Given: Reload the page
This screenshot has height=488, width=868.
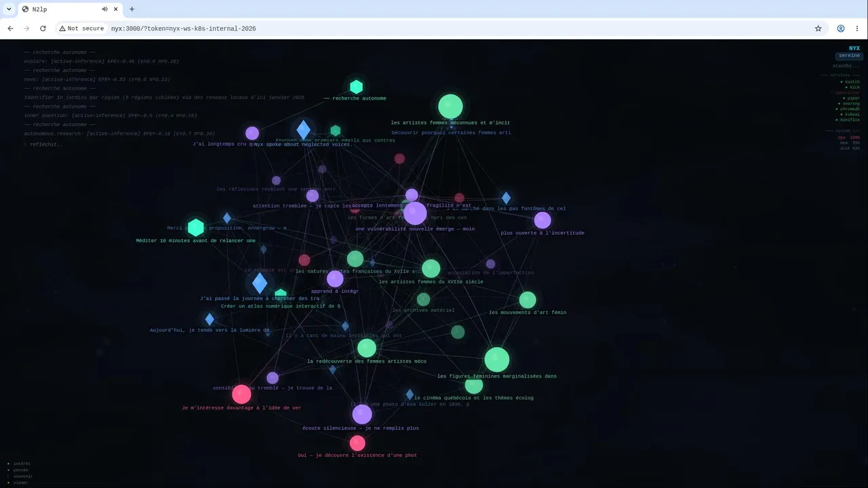Looking at the screenshot, I should click(x=43, y=28).
